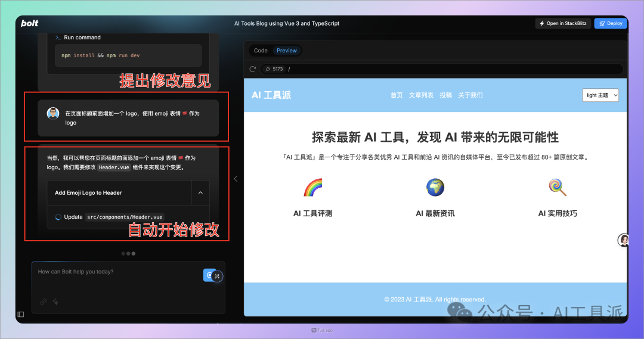The image size is (644, 339).
Task: Click the copyright footer text
Action: (x=435, y=299)
